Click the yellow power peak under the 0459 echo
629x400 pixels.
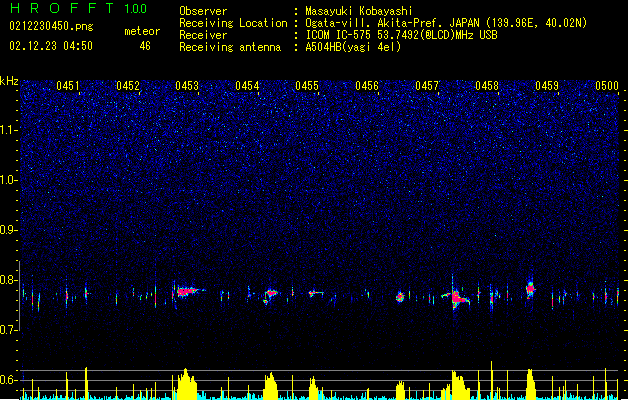click(x=530, y=384)
